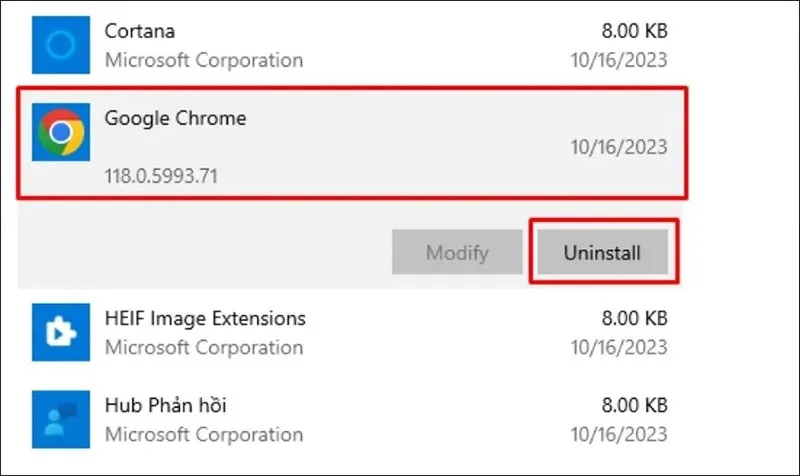Click the 10/16/2023 date for Google Chrome
Image resolution: width=800 pixels, height=476 pixels.
point(619,147)
